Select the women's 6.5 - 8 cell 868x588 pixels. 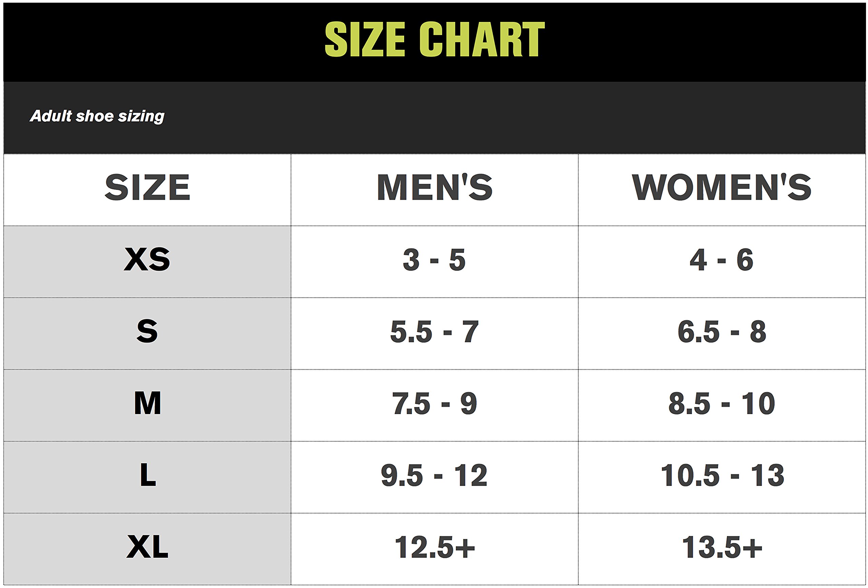pos(721,331)
